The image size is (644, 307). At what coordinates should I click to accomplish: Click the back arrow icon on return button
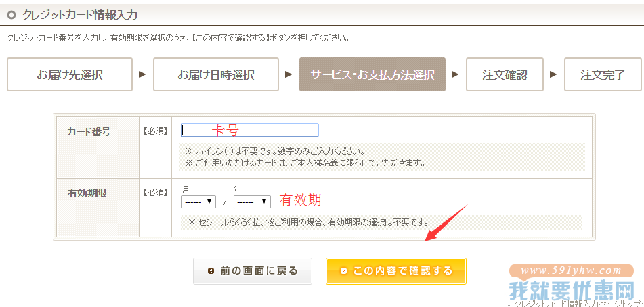pos(211,271)
